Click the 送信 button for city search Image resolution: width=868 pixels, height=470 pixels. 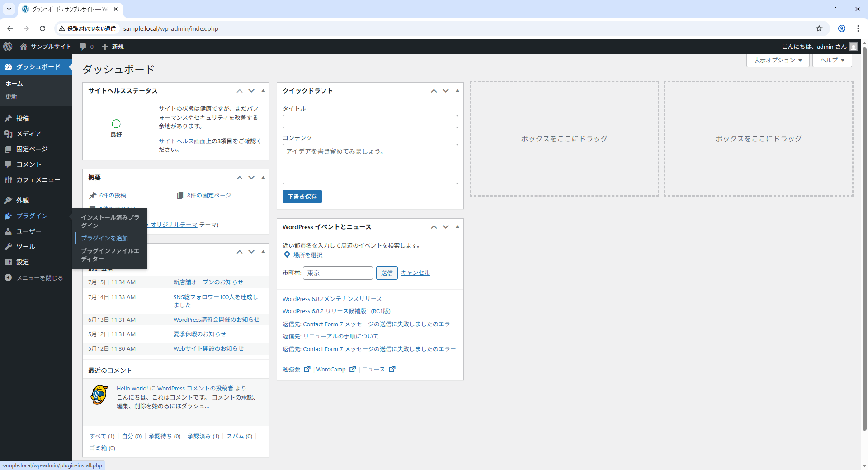point(387,273)
